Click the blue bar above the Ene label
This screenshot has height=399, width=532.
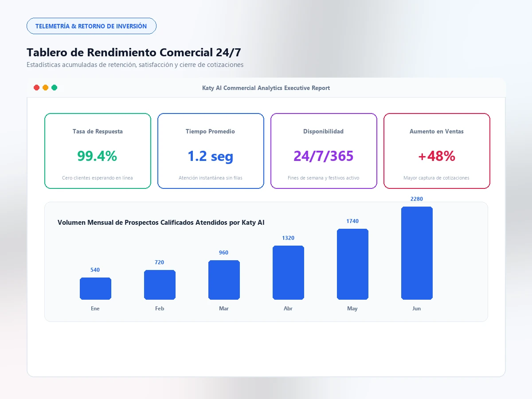[x=95, y=289]
